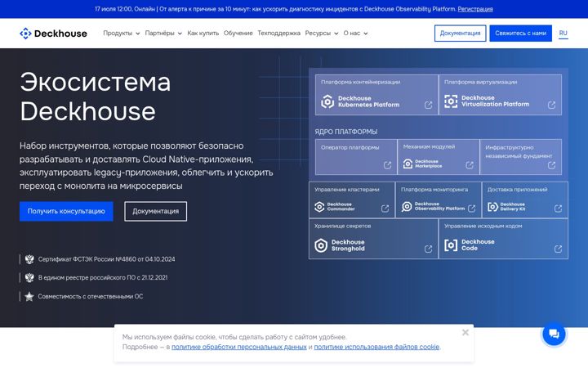Expand the Ресурсы dropdown menu
This screenshot has height=368, width=588.
click(x=322, y=33)
